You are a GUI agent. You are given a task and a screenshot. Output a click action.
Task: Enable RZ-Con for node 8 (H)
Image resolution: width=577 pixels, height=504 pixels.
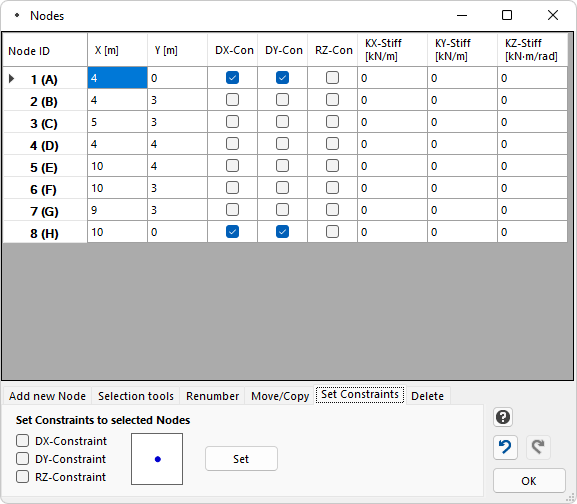coord(332,232)
